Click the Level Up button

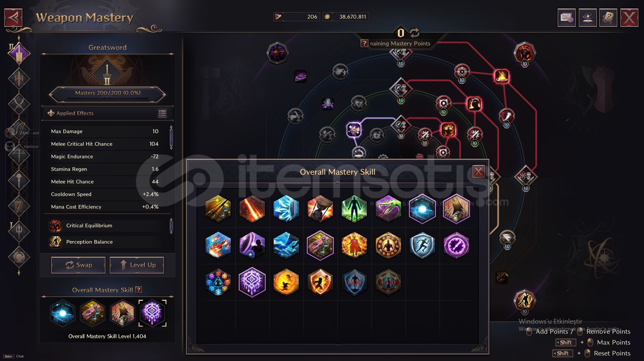[x=137, y=265]
